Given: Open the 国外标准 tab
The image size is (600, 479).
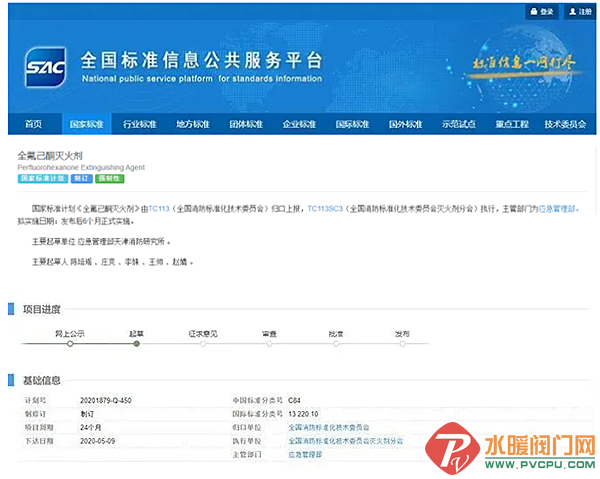Looking at the screenshot, I should (406, 124).
